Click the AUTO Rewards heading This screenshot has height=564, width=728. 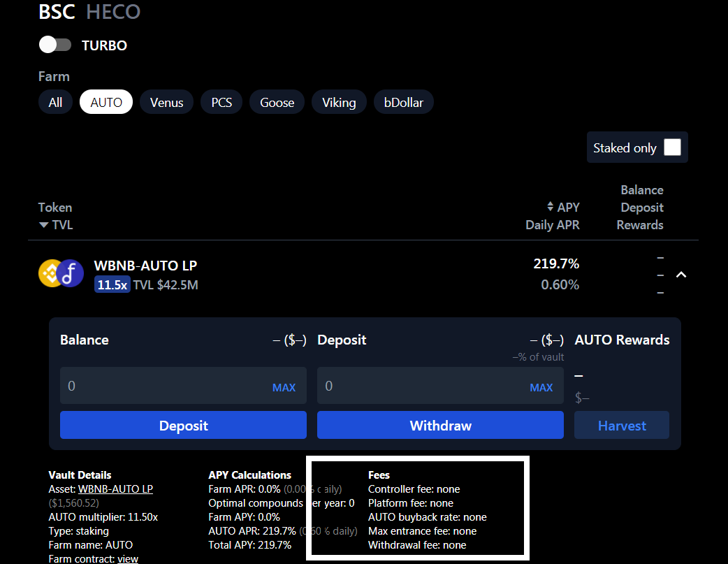pyautogui.click(x=622, y=340)
